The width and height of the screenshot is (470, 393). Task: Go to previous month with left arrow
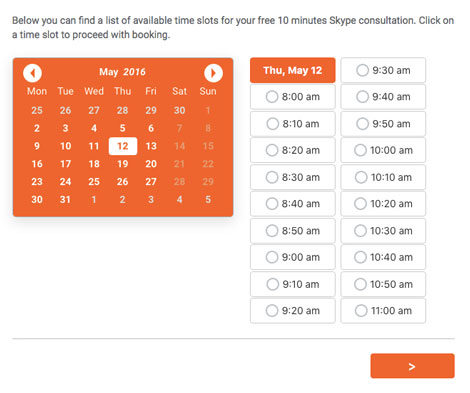point(32,73)
